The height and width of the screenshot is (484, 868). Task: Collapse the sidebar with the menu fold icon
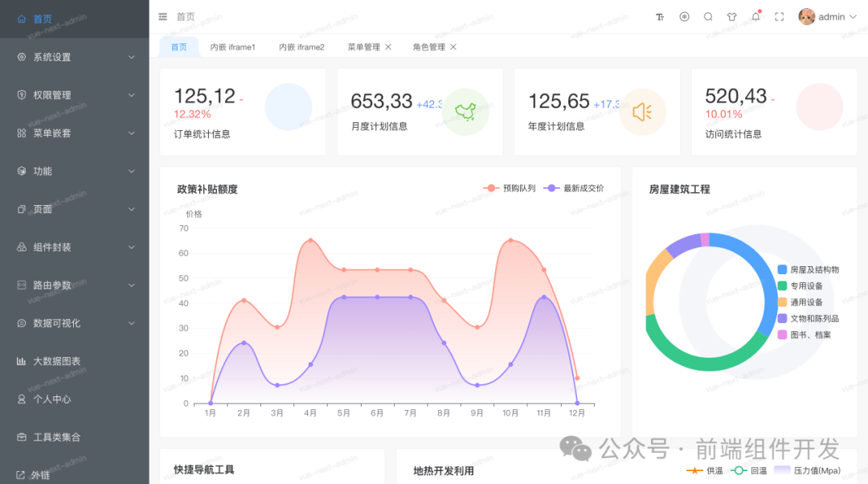(161, 16)
